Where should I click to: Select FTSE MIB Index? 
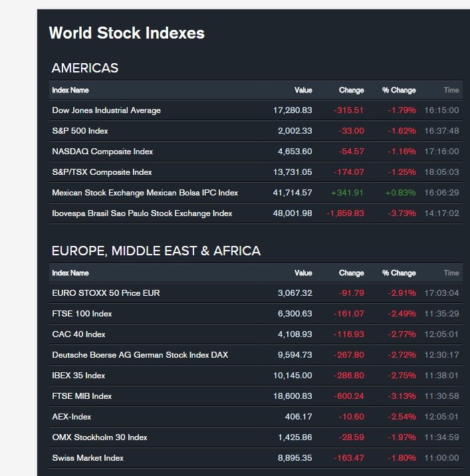(x=82, y=396)
